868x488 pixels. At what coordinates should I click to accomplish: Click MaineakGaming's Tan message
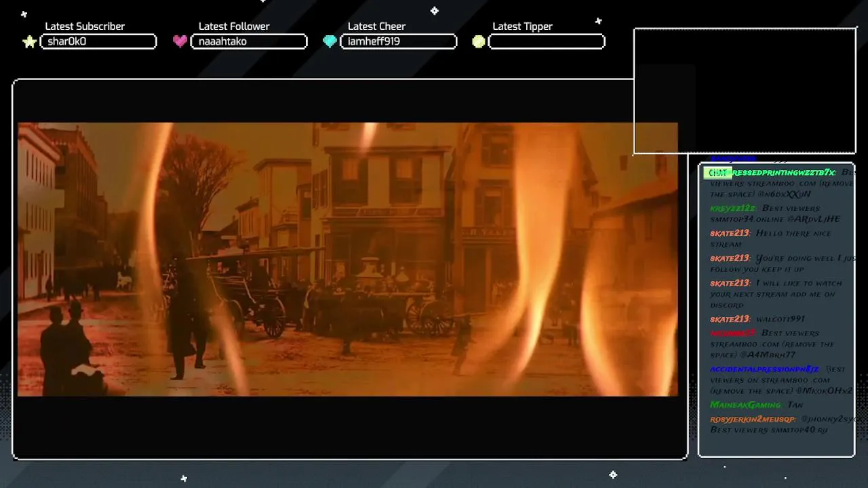[795, 405]
